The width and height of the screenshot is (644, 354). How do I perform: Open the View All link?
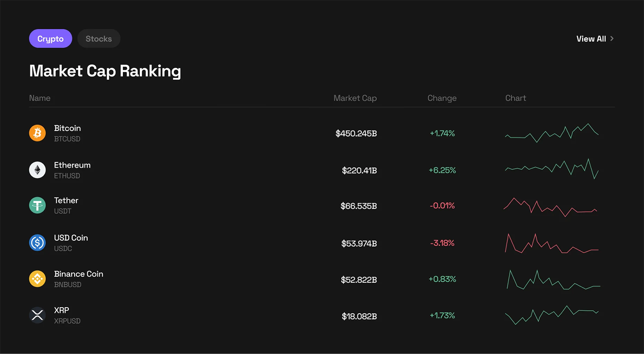(x=591, y=39)
